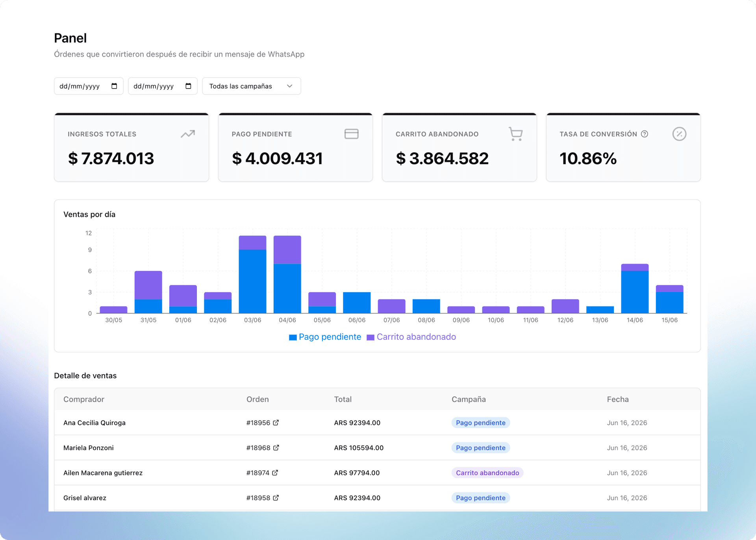
Task: Click Pago pendiente badge for Grisel alvarez
Action: (481, 498)
